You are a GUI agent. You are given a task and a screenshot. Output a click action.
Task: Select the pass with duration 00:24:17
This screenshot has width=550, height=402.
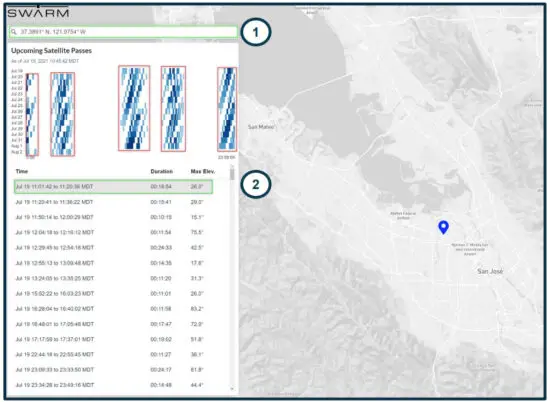tap(113, 370)
